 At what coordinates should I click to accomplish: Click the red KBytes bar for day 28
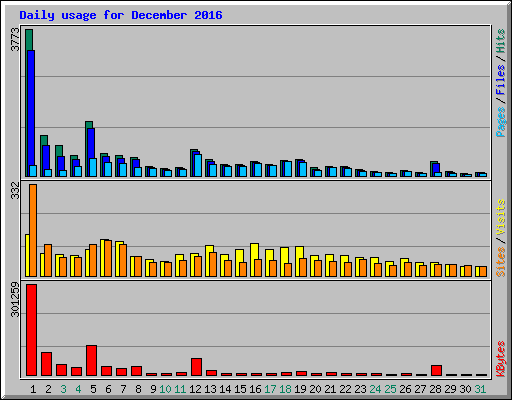click(437, 371)
